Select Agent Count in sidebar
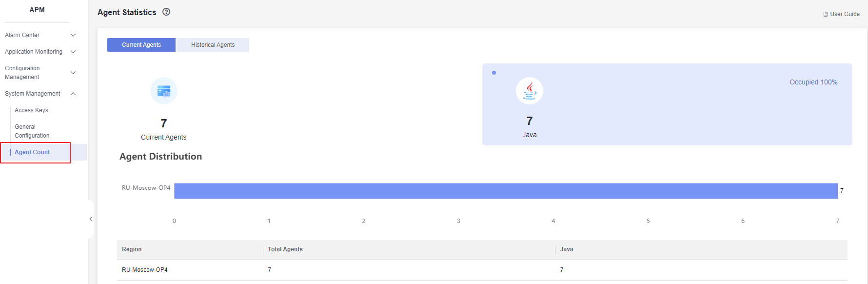The image size is (868, 284). [x=32, y=152]
